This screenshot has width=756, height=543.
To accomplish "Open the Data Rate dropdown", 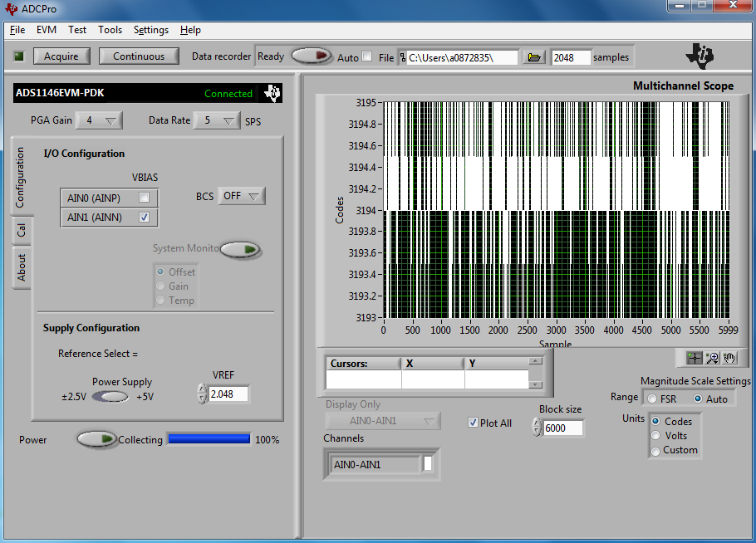I will [217, 120].
